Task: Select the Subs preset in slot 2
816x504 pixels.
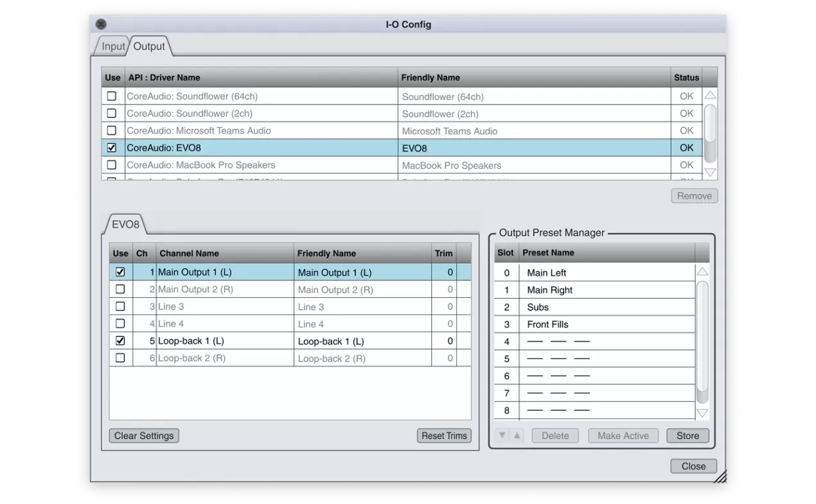Action: [595, 307]
